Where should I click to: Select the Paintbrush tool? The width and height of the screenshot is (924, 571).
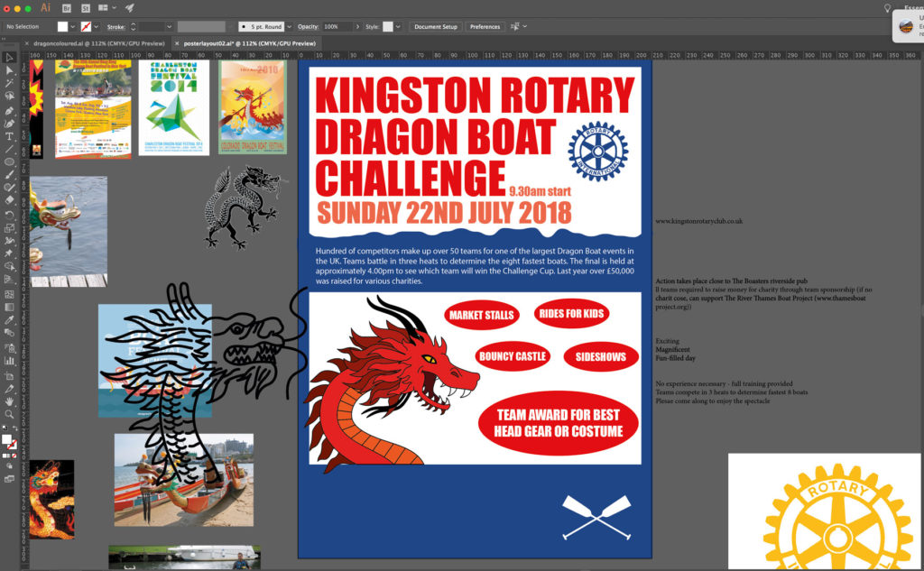click(x=9, y=175)
